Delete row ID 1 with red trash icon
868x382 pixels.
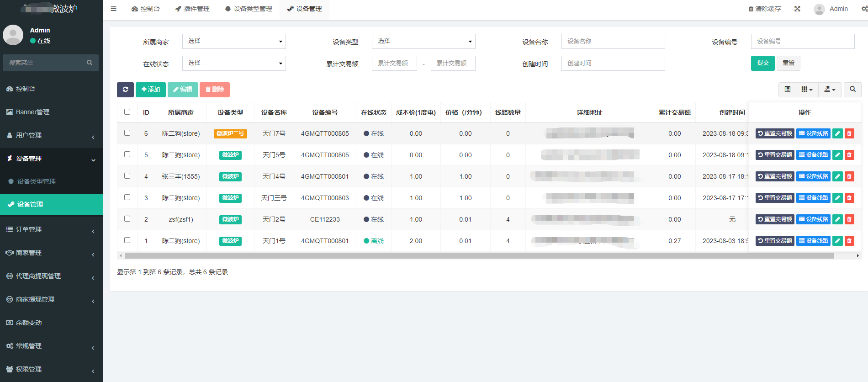[x=849, y=241]
